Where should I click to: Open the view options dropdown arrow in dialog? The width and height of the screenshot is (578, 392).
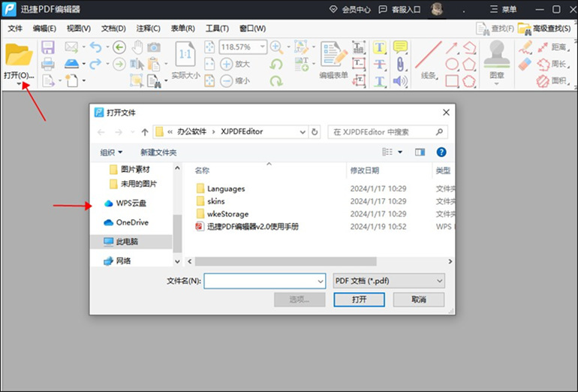tap(400, 152)
